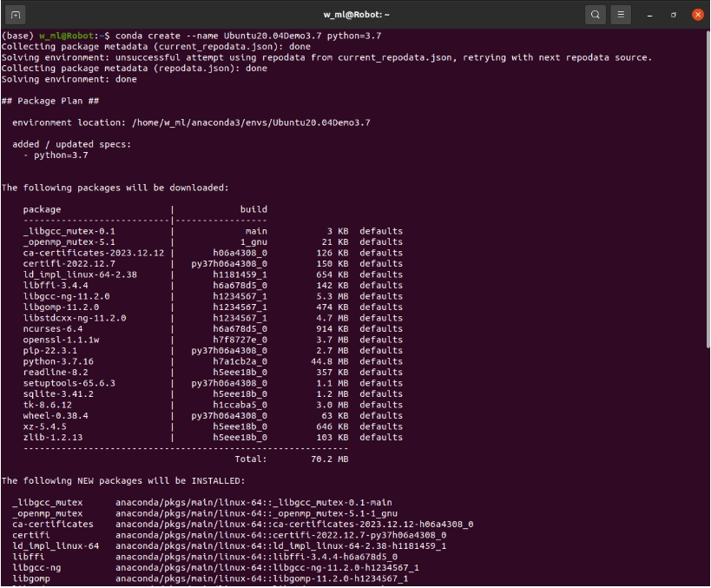Minimize the terminal window

[x=650, y=15]
